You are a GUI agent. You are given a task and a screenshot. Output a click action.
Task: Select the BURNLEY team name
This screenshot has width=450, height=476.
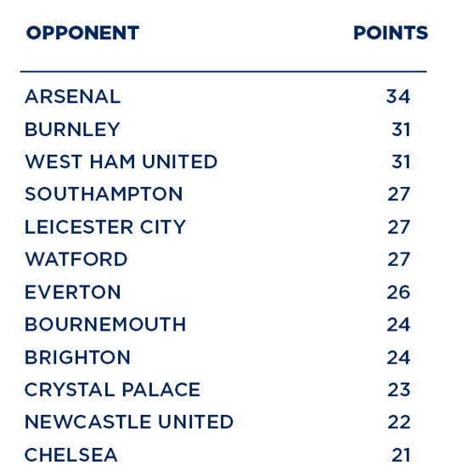72,129
